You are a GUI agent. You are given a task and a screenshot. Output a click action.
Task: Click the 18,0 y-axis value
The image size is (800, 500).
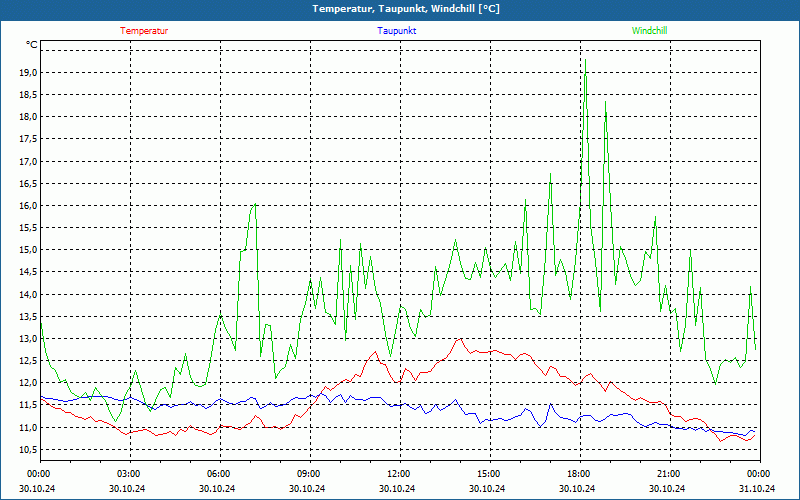point(29,117)
